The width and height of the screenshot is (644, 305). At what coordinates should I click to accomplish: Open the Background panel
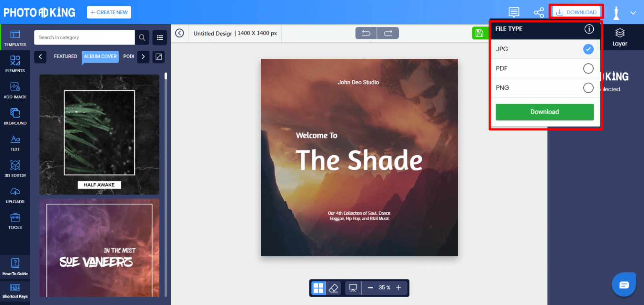tap(15, 116)
